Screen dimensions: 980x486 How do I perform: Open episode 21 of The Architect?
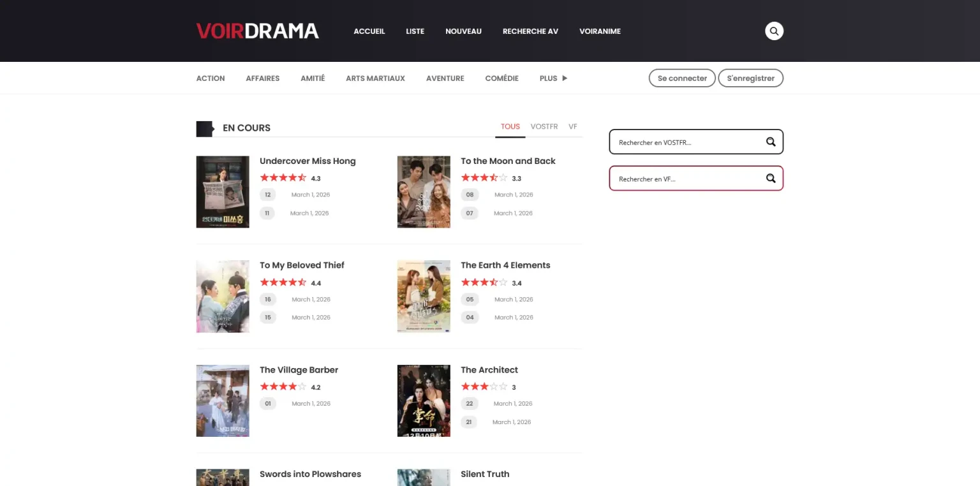point(469,422)
